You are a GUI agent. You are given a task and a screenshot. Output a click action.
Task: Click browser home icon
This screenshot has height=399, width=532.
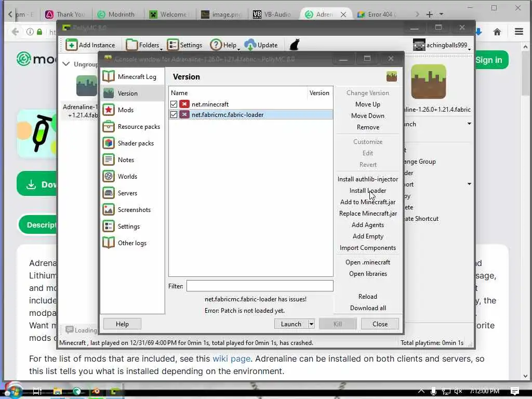click(x=497, y=32)
